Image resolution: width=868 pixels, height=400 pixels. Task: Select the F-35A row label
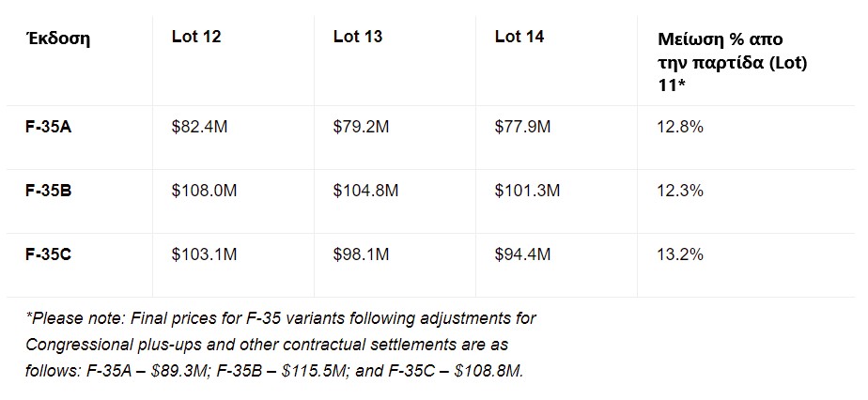coord(49,127)
